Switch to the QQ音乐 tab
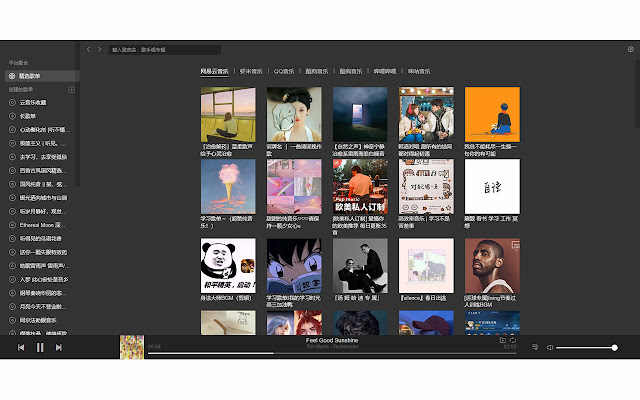The height and width of the screenshot is (400, 640). point(284,71)
